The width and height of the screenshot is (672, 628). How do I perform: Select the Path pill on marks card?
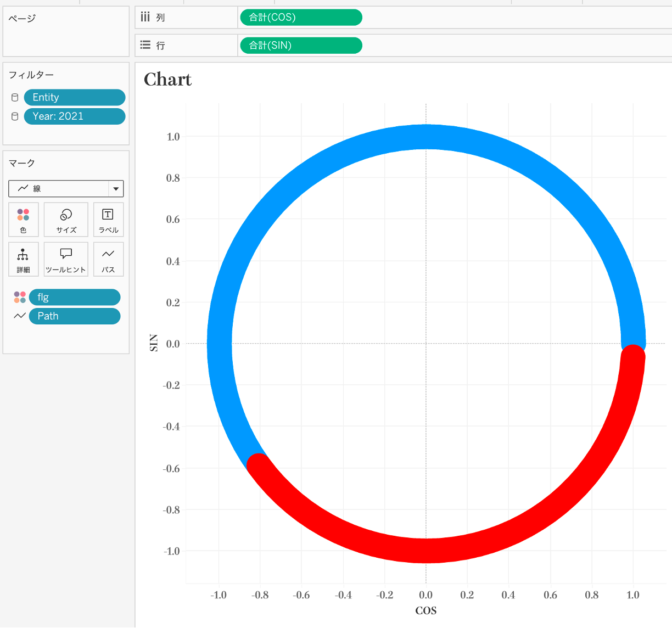[75, 316]
